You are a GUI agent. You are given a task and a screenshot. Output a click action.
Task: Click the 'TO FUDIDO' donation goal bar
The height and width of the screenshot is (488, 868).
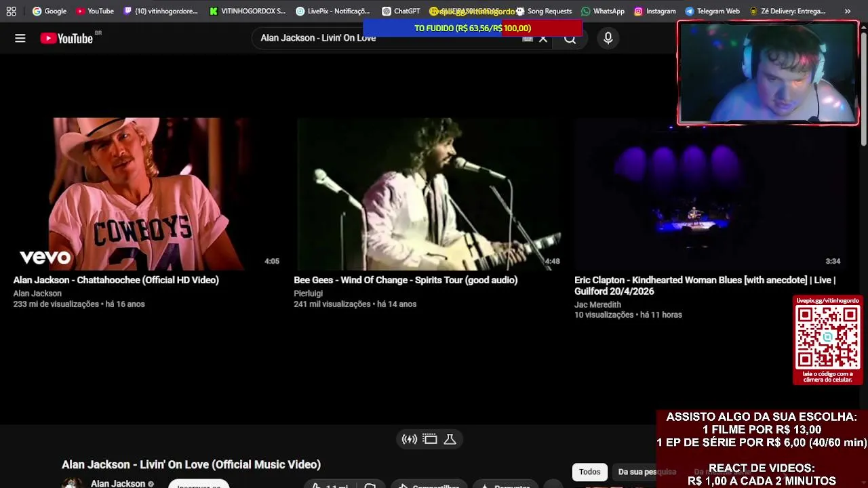pos(473,28)
